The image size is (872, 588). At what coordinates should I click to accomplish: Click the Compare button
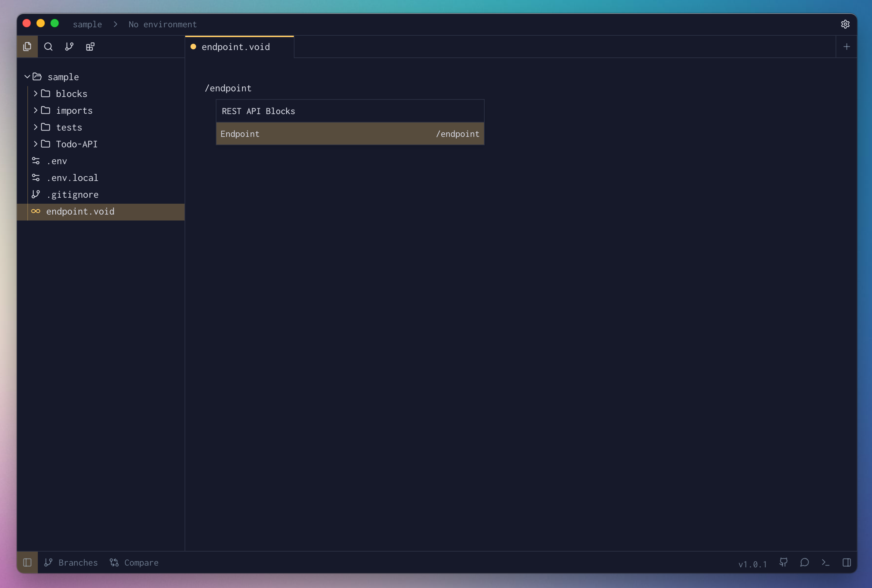(134, 562)
